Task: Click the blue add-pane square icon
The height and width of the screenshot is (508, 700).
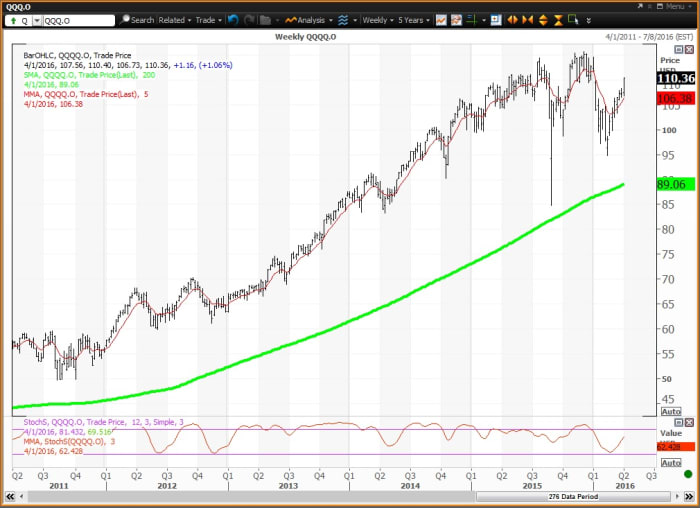Action: click(x=496, y=20)
